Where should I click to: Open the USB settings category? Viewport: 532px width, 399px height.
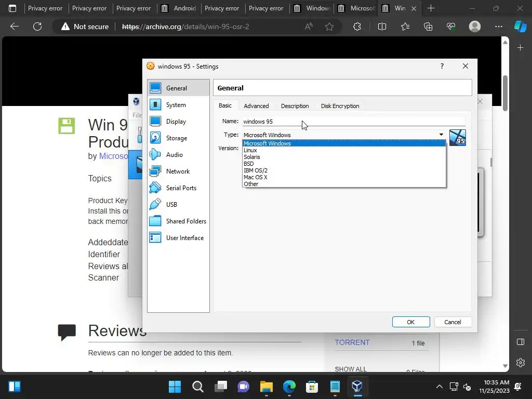(x=178, y=204)
